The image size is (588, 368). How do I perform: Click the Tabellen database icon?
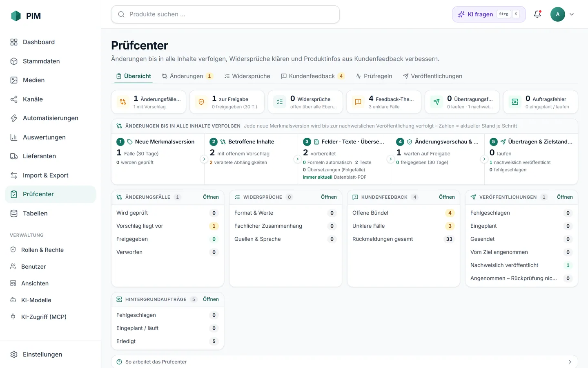[x=14, y=213]
